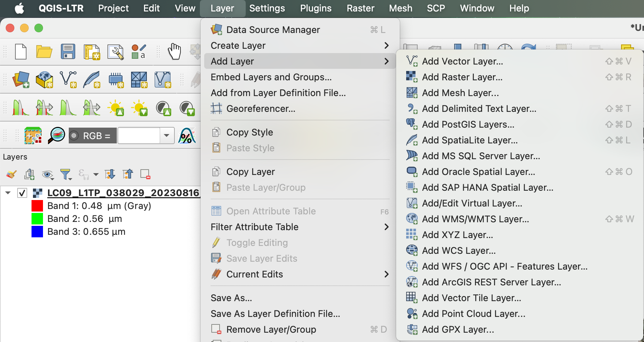This screenshot has height=342, width=644.
Task: Toggle LC09_L1TP layer visibility checkbox
Action: pyautogui.click(x=22, y=193)
